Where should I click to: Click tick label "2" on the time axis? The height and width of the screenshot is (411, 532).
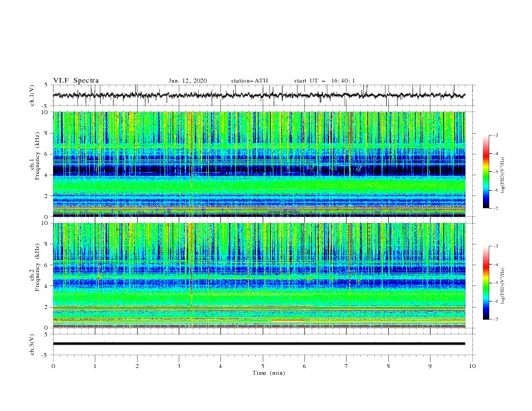tap(137, 366)
